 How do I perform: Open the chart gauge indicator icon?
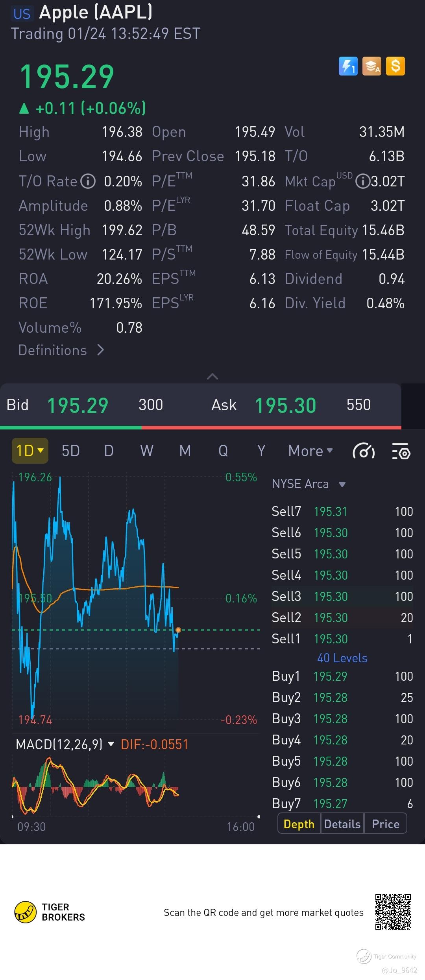364,451
